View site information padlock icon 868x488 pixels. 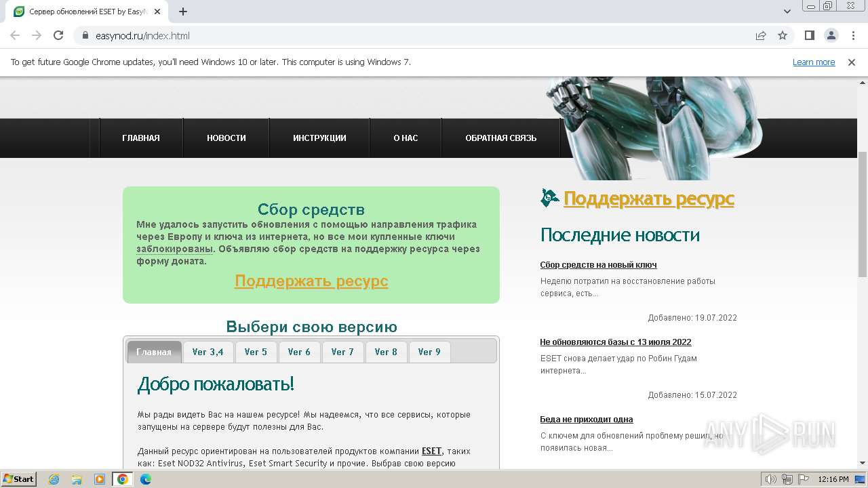click(85, 35)
